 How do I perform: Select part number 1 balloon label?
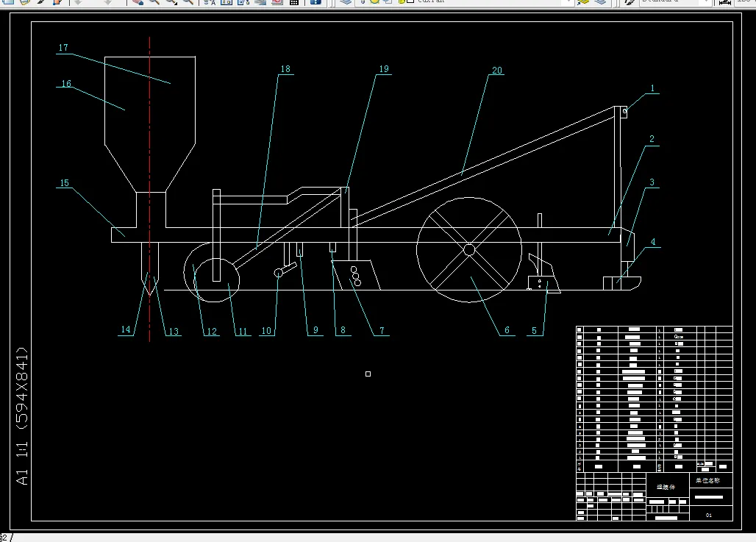[652, 88]
